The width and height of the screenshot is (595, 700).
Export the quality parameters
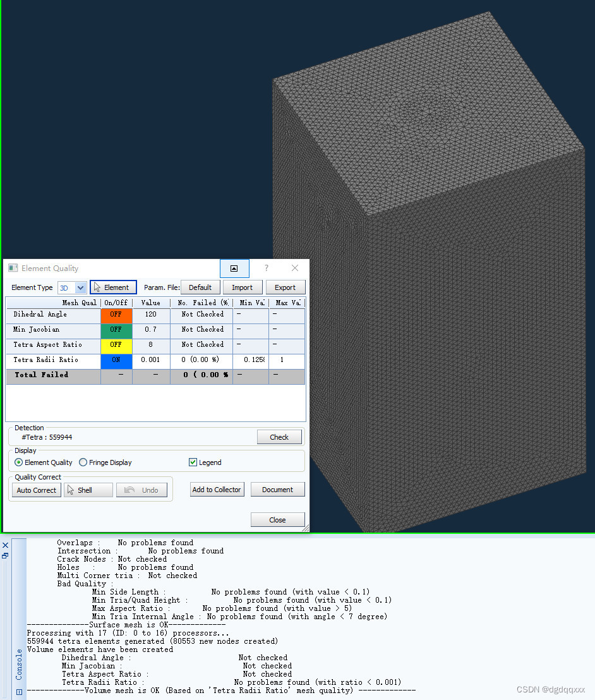[x=285, y=287]
